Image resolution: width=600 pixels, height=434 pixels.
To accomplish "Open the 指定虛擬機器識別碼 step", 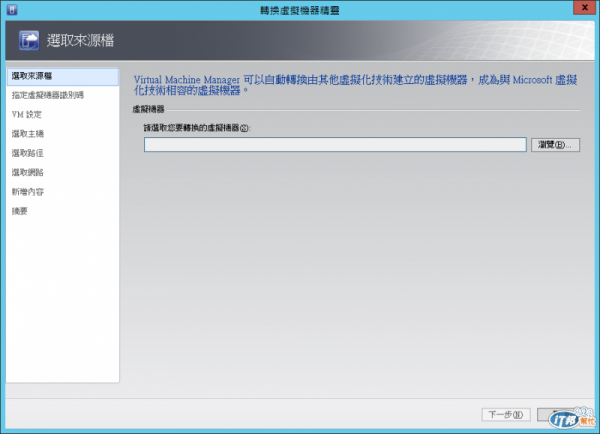I will 47,95.
